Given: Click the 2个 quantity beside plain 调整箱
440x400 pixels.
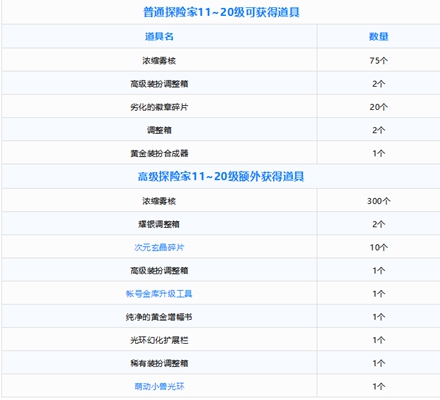Looking at the screenshot, I should pyautogui.click(x=379, y=130).
